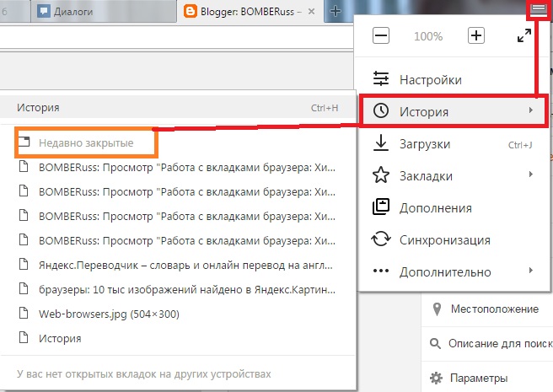Close the Blogger: BOMBERuss tab
Screen dimensions: 553x392
tap(311, 11)
